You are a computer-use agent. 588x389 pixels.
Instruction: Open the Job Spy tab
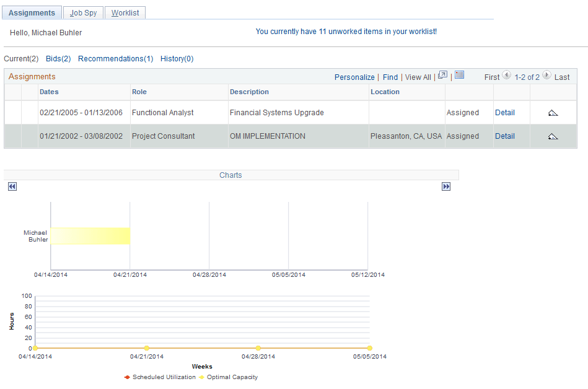(x=83, y=13)
